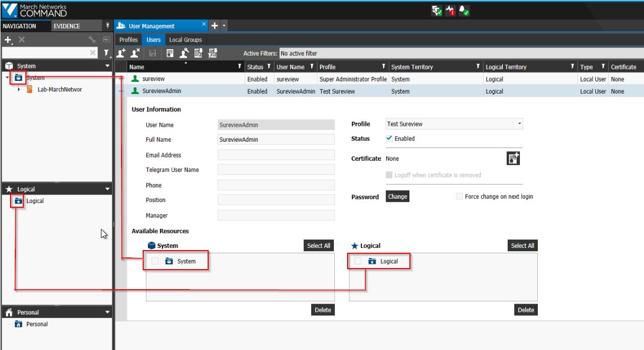Click the Change password button
Viewport: 644px width, 350px height.
click(x=397, y=196)
